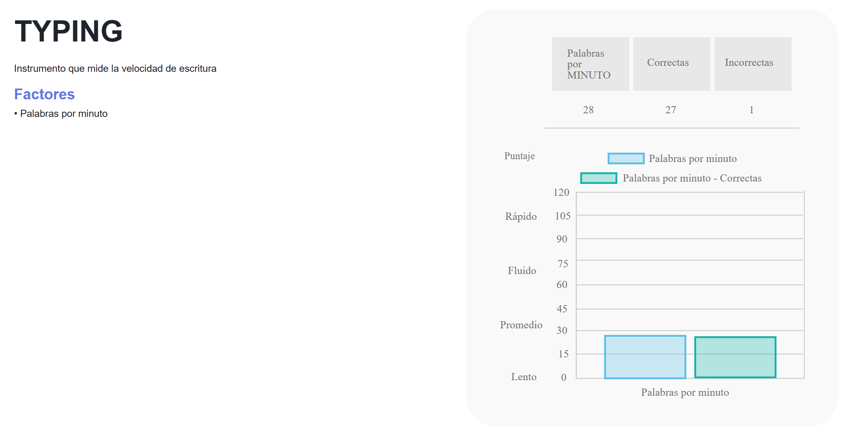The image size is (868, 440).
Task: Click the 'Rápido' speed level label
Action: click(x=521, y=217)
